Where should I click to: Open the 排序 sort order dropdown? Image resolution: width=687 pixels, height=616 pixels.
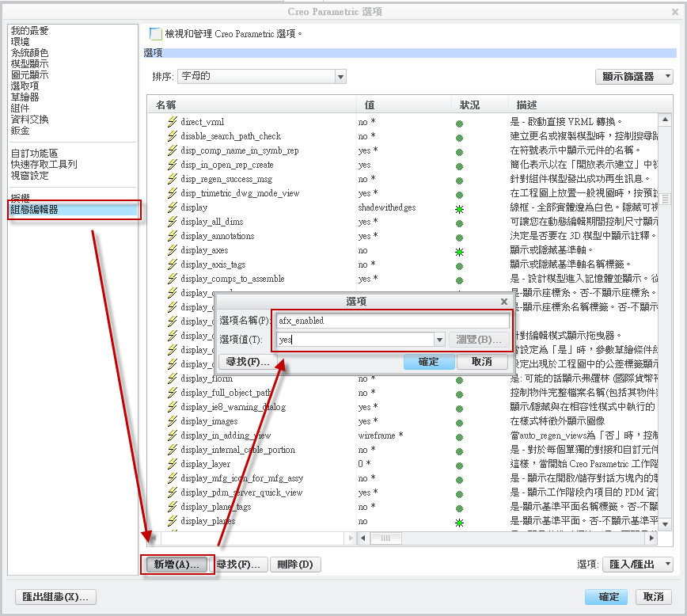point(340,77)
